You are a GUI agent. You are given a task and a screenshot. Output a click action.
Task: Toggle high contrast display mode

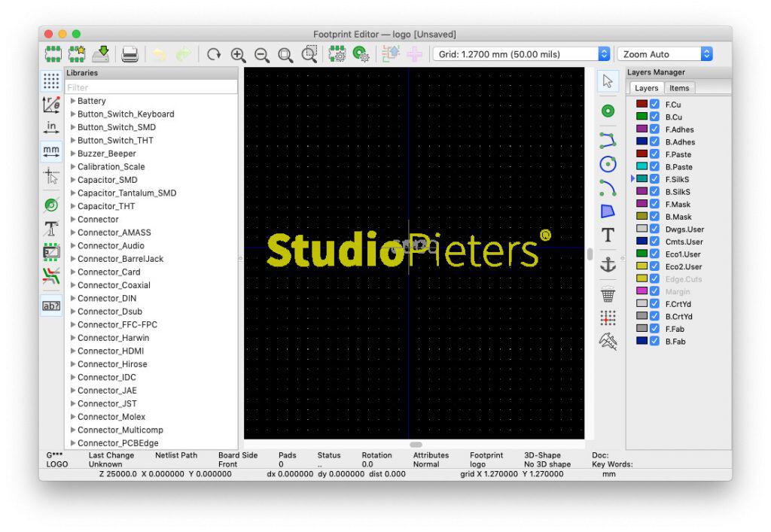[51, 276]
